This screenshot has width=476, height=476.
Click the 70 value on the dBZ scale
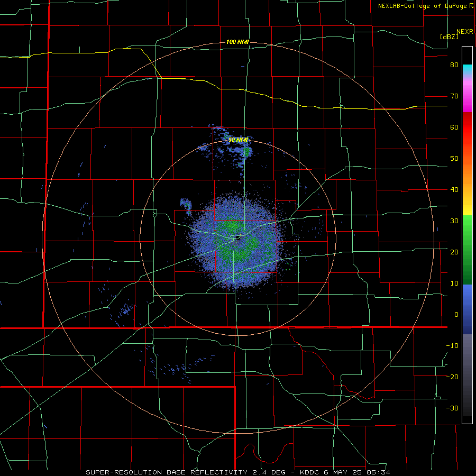tap(454, 96)
